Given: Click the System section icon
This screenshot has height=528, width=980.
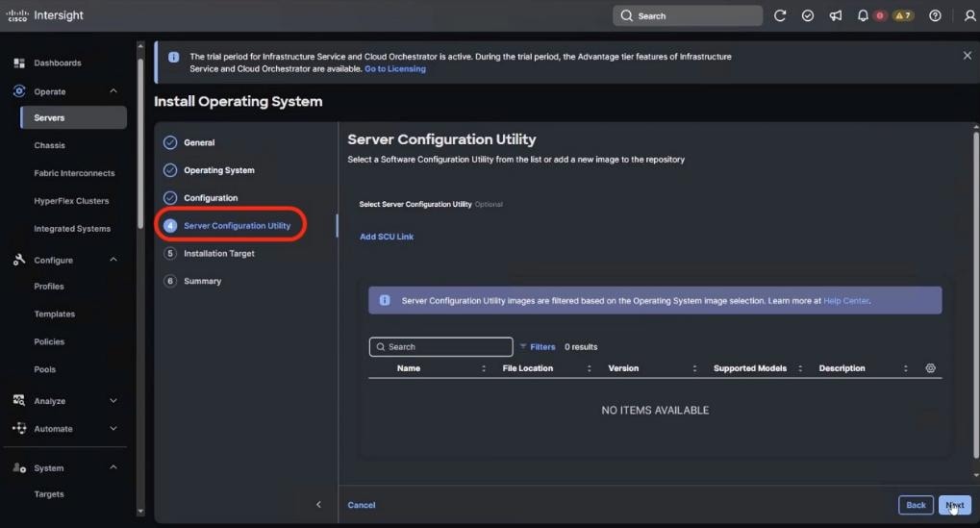Looking at the screenshot, I should click(19, 467).
